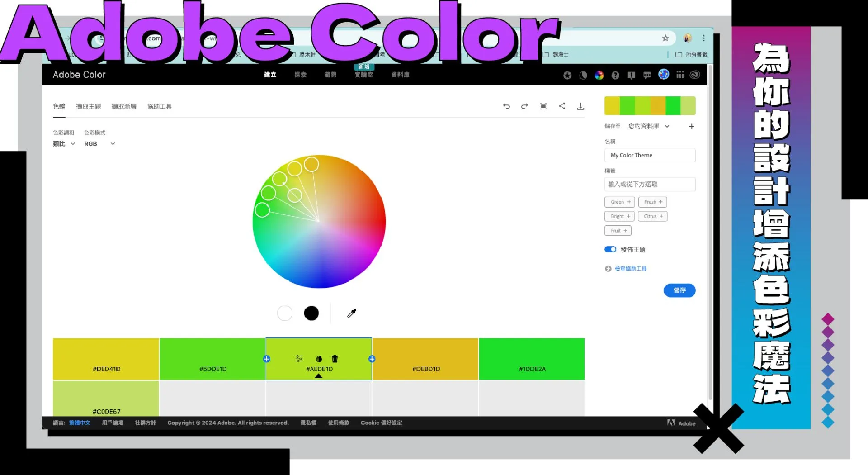Open the 所有書籤 bookmarks folder
This screenshot has width=868, height=475.
coord(691,54)
